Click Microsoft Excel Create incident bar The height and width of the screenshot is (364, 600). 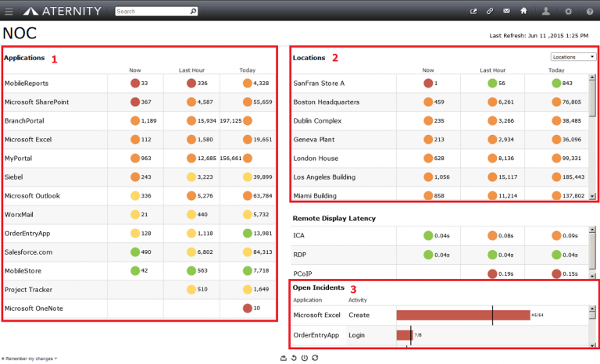coord(463,315)
